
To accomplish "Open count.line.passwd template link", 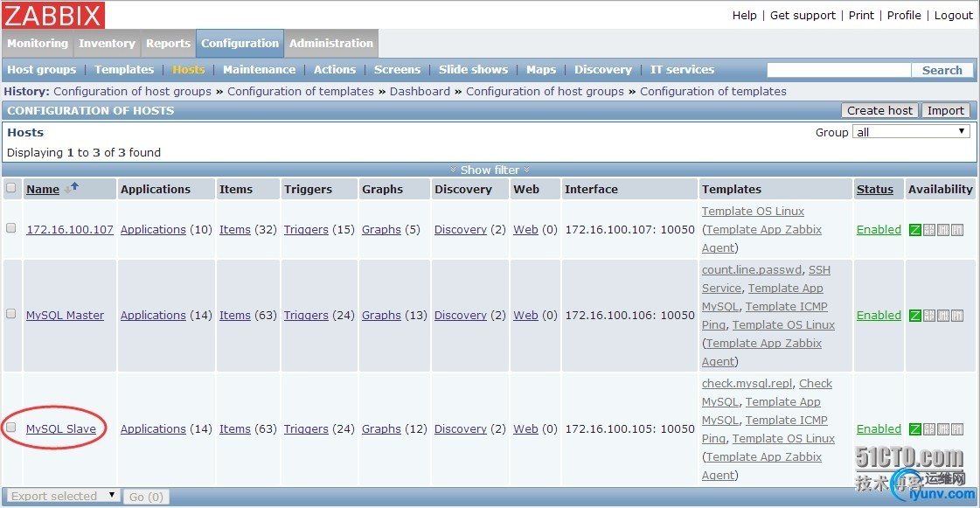I will (x=751, y=270).
